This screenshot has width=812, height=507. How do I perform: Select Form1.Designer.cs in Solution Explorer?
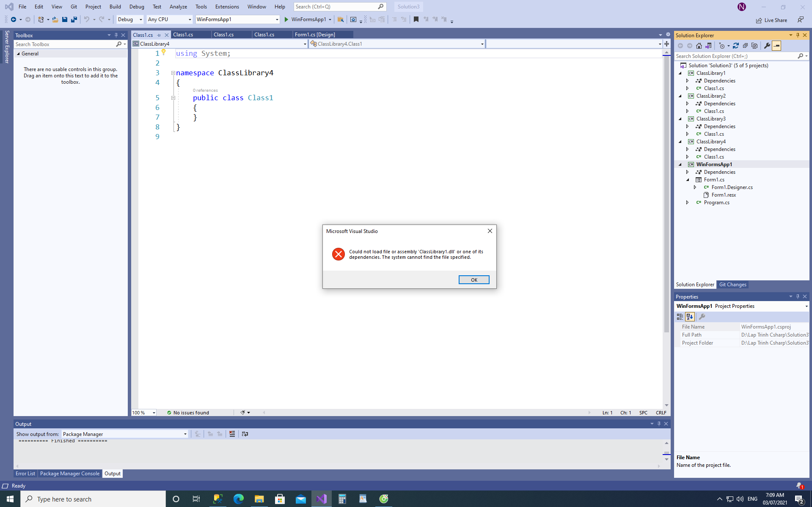732,187
